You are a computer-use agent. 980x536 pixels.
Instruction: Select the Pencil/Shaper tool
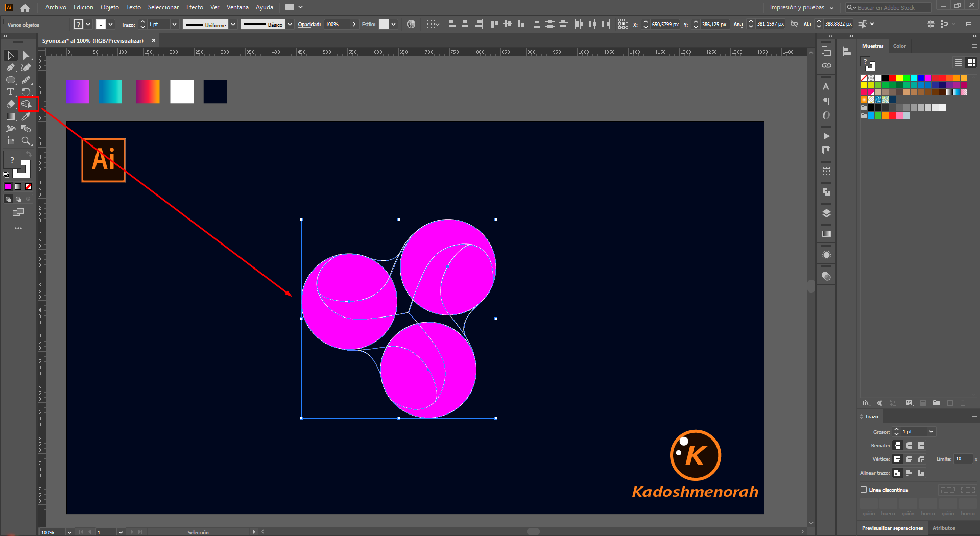[26, 80]
